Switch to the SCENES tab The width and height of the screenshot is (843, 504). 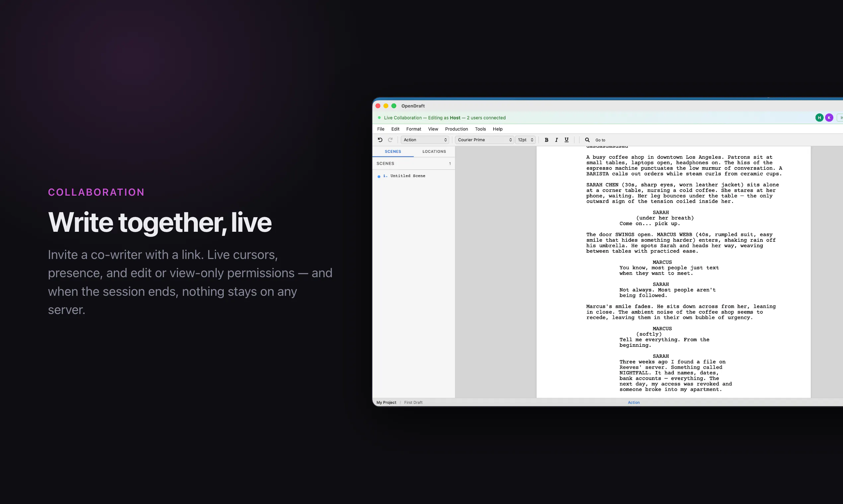(x=393, y=152)
